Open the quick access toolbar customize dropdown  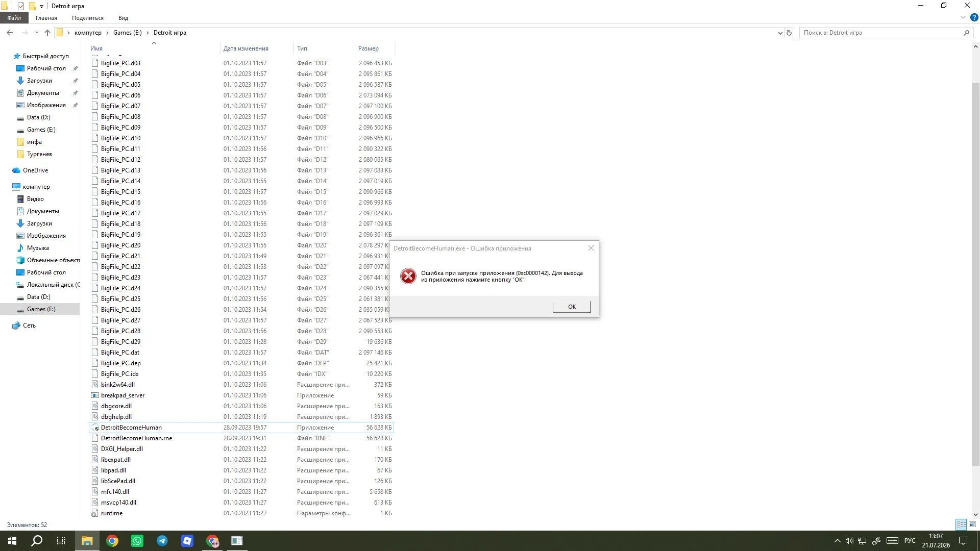coord(41,6)
